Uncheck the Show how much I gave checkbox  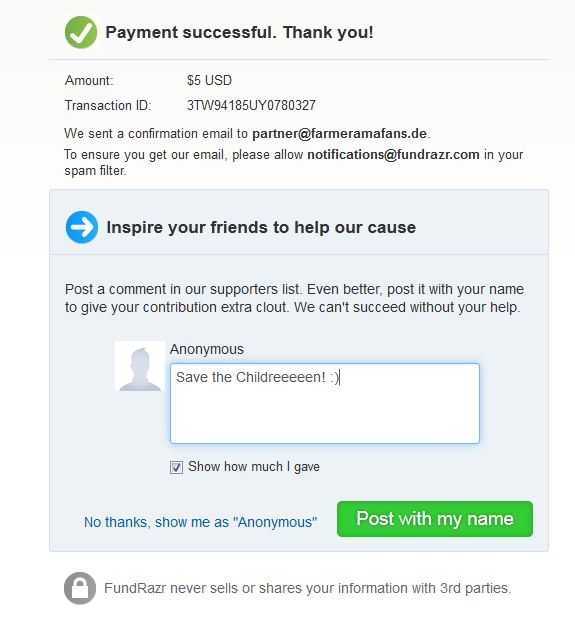[176, 467]
